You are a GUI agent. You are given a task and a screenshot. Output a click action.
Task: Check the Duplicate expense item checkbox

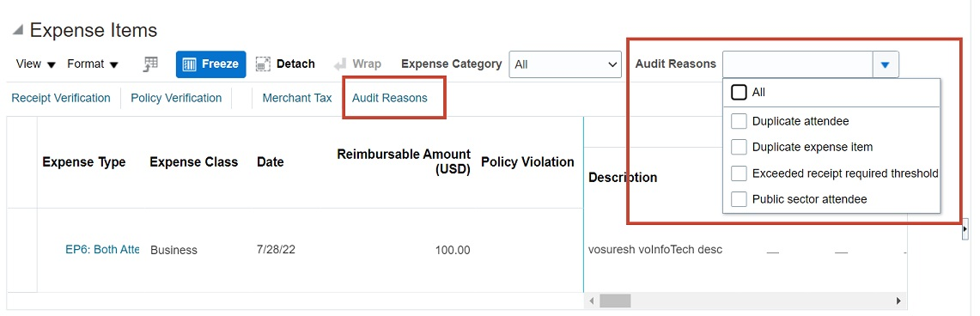point(739,147)
